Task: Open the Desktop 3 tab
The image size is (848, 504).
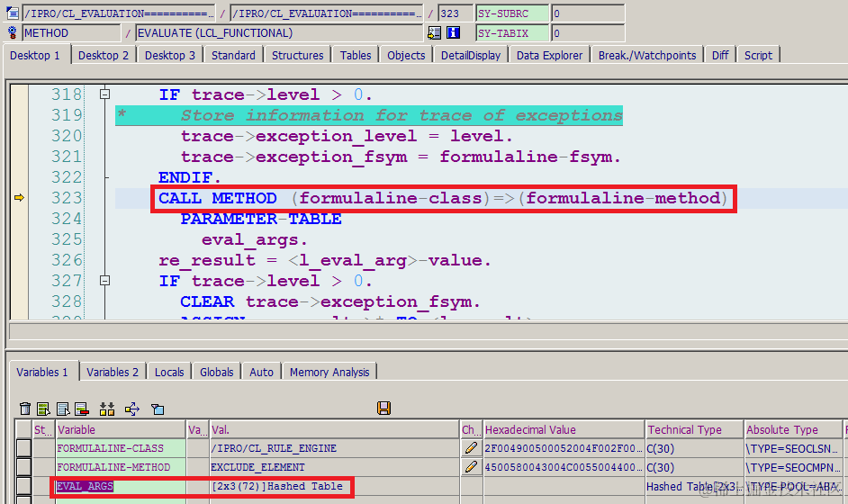Action: [170, 55]
